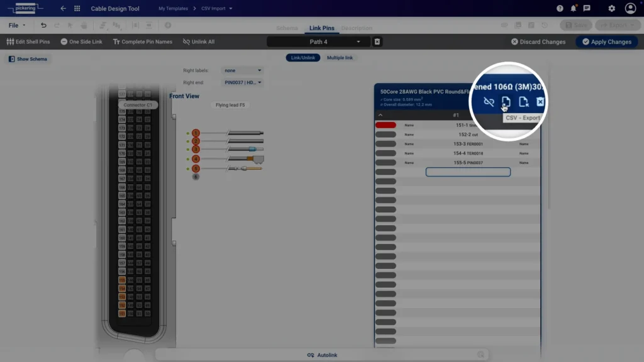Click the Edit Shell Pins tool

point(28,41)
